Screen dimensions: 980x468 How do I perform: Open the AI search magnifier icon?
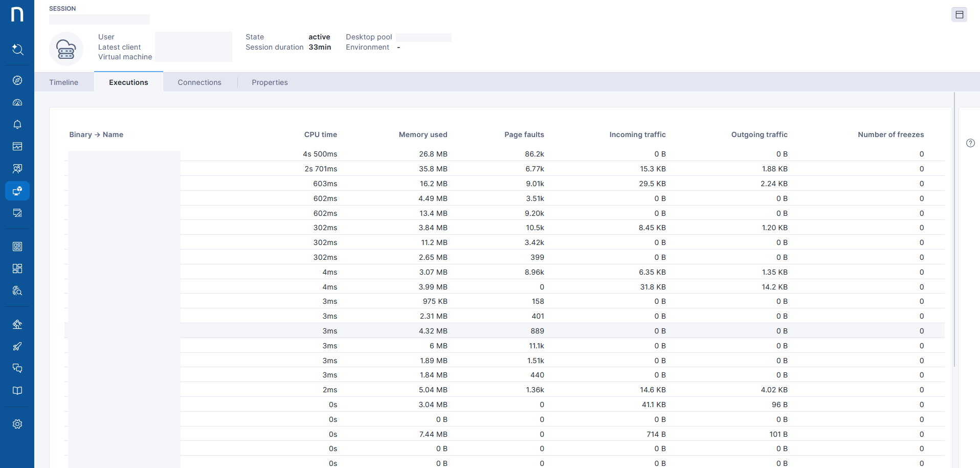tap(17, 50)
